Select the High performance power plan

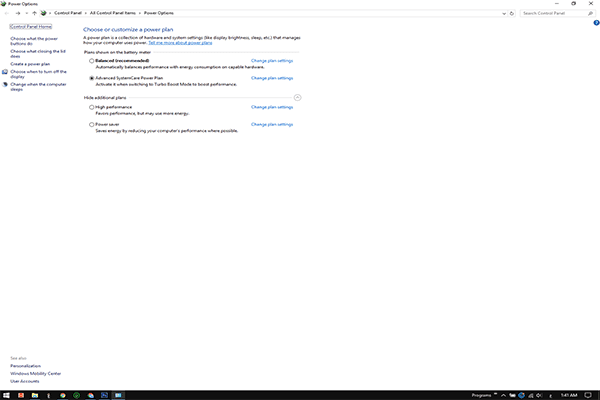91,107
